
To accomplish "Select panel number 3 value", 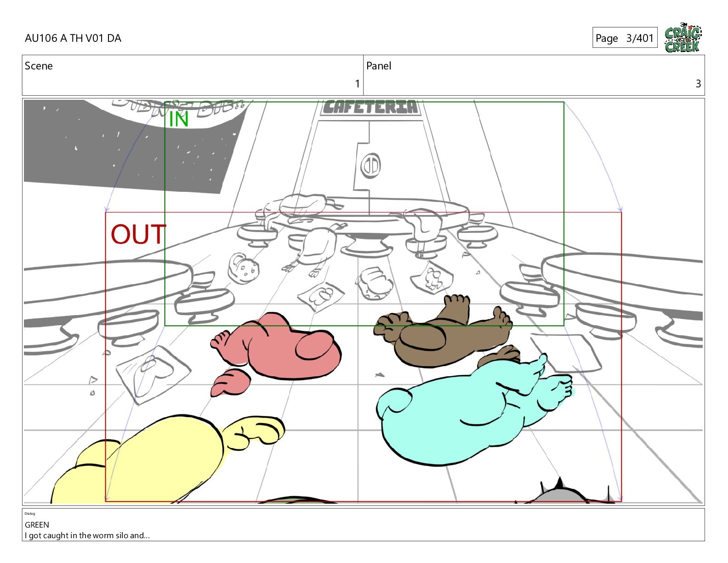I will [x=698, y=84].
